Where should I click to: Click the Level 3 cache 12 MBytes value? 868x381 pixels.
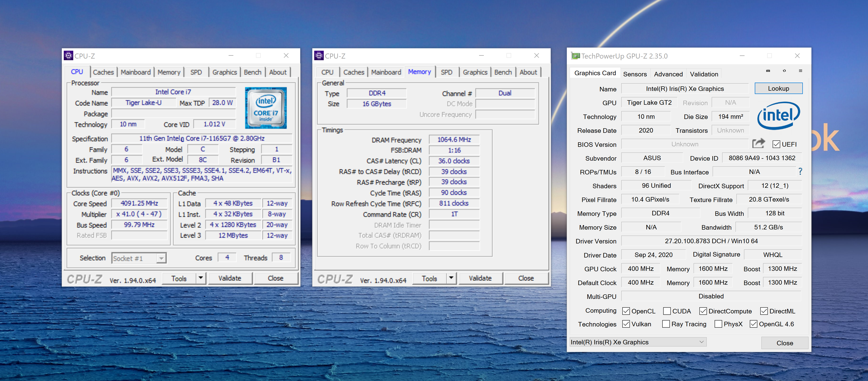[x=233, y=235]
